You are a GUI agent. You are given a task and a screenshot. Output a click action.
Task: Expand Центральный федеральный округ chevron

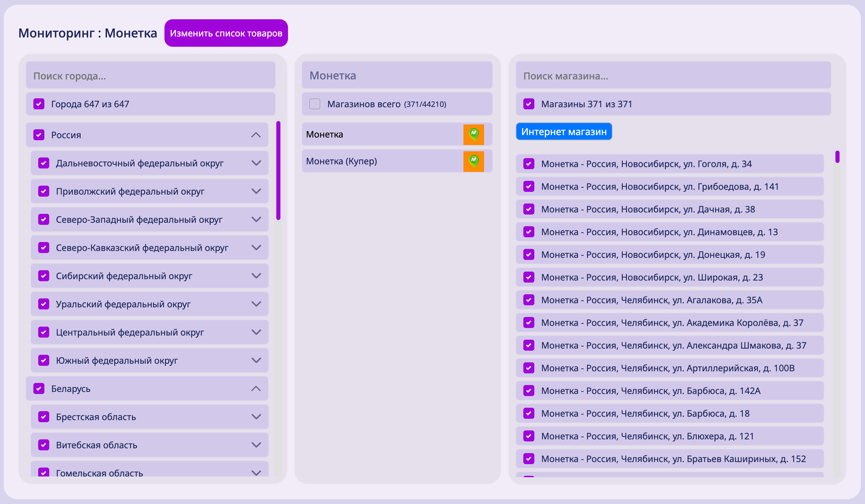tap(256, 332)
